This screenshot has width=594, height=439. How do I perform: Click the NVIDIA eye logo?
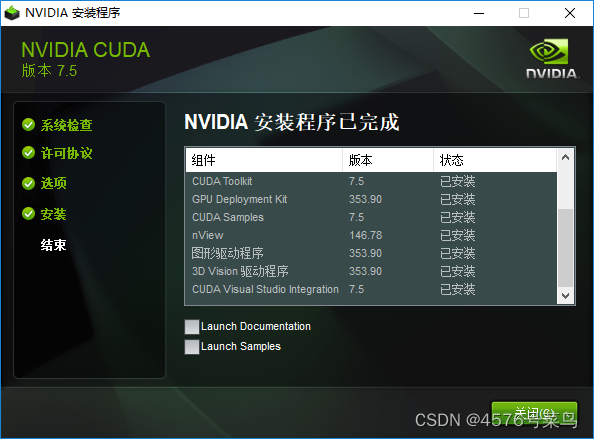point(549,51)
